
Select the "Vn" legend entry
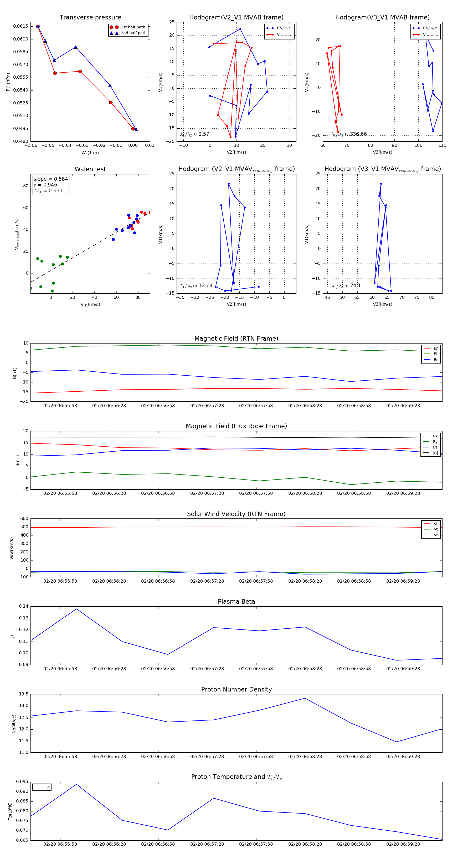click(x=431, y=535)
